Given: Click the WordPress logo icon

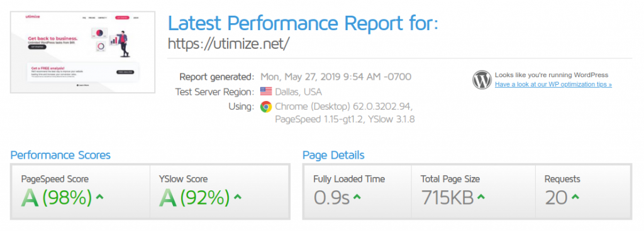Looking at the screenshot, I should [x=482, y=80].
